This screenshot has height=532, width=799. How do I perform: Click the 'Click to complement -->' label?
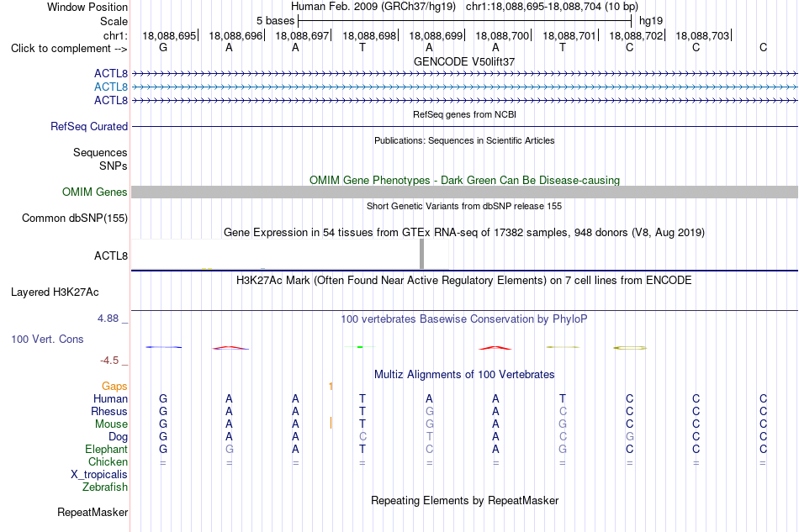click(69, 49)
